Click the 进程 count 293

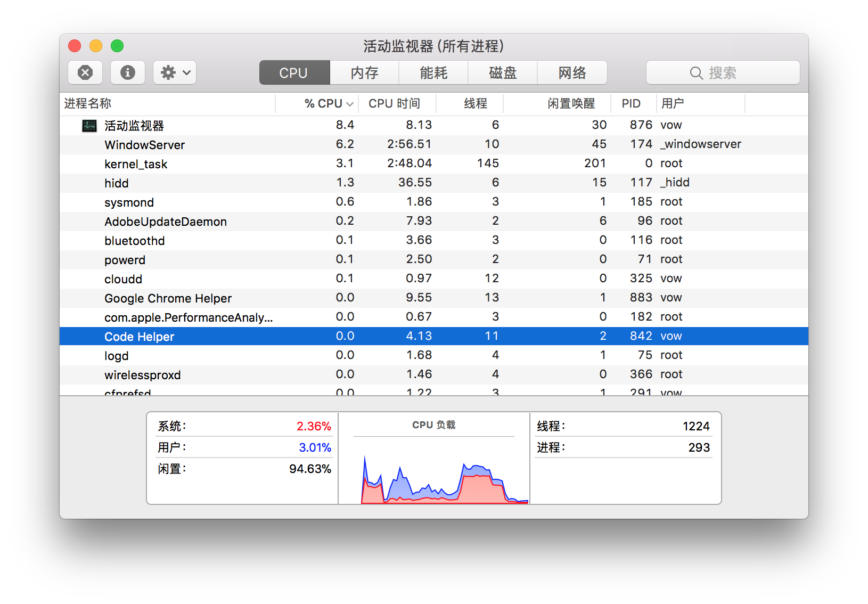click(x=699, y=447)
